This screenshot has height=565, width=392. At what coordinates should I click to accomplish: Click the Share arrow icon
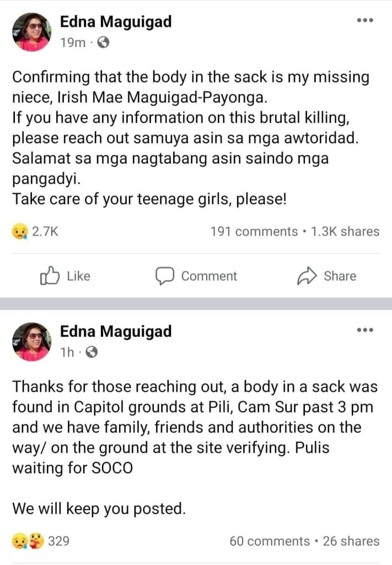click(306, 276)
